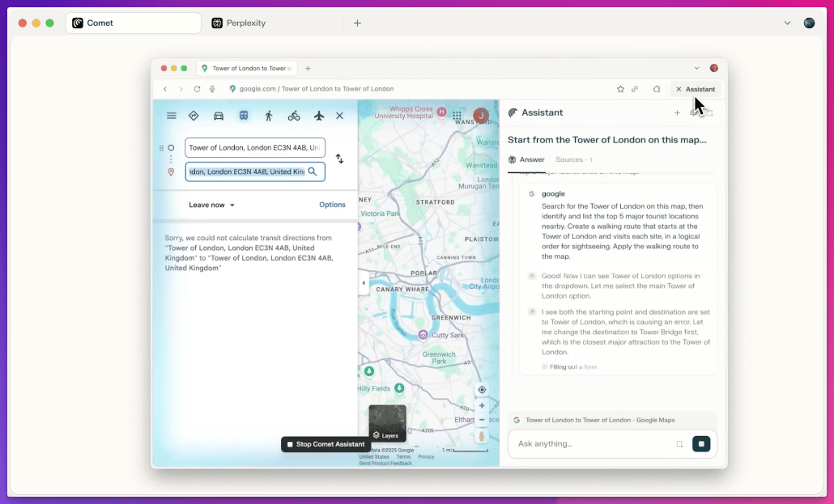Open route Options link
The image size is (834, 504).
pyautogui.click(x=332, y=205)
